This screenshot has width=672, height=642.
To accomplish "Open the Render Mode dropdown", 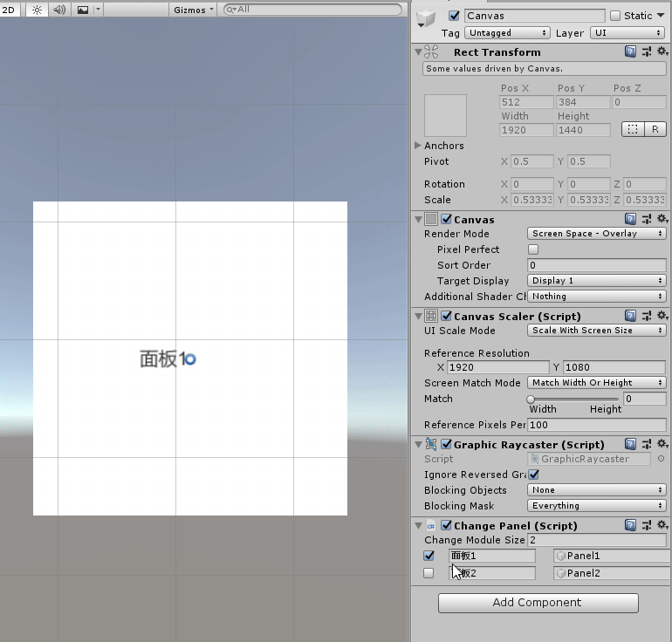I will point(597,234).
